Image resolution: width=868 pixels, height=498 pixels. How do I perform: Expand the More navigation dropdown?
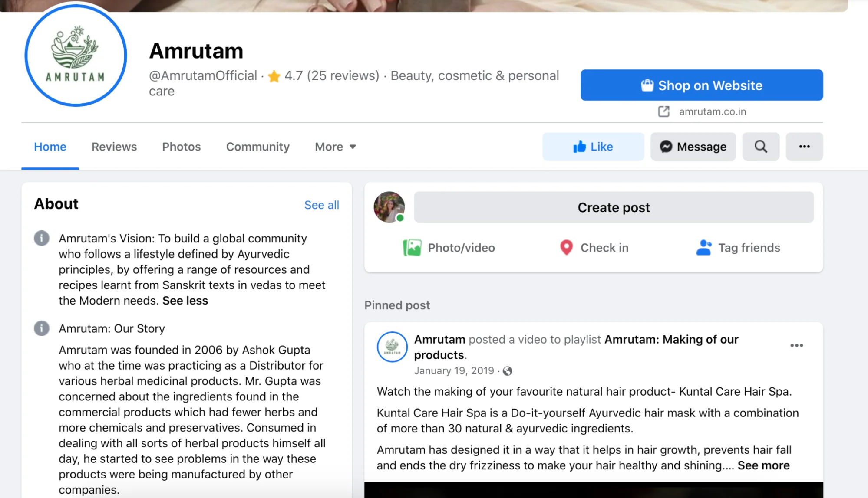(334, 146)
